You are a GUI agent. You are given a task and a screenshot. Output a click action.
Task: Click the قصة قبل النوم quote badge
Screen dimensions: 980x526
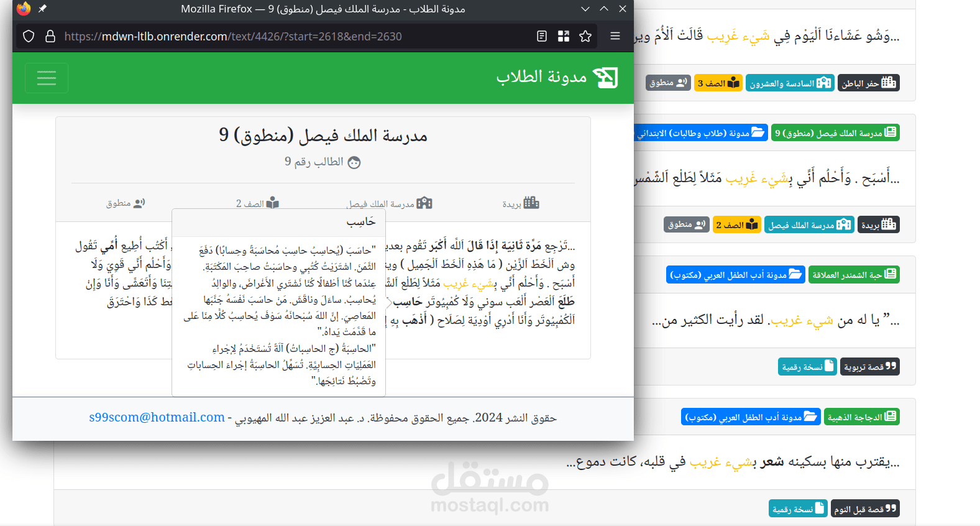[x=865, y=509]
